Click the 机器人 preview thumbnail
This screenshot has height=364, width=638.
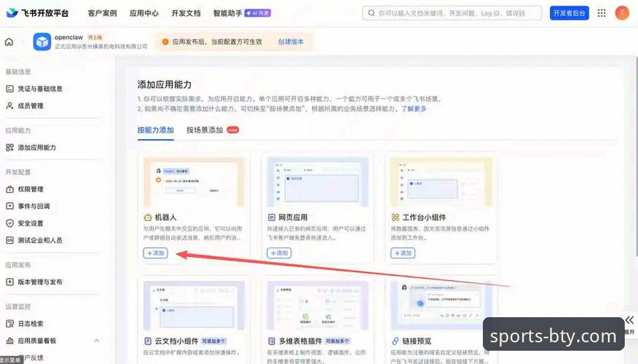pos(194,182)
